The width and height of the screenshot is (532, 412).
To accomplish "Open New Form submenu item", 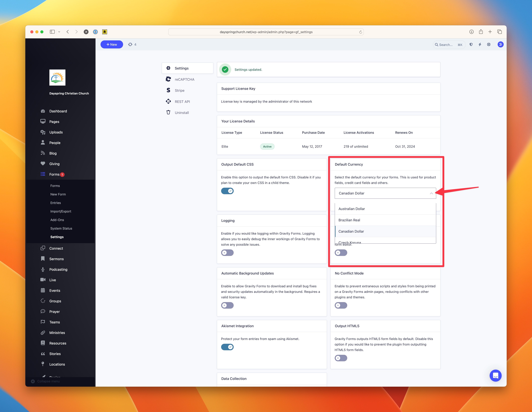I will [x=58, y=194].
